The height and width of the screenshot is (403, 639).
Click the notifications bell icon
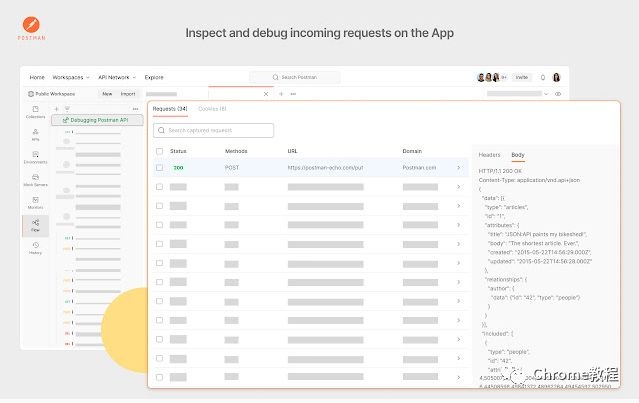coord(542,77)
